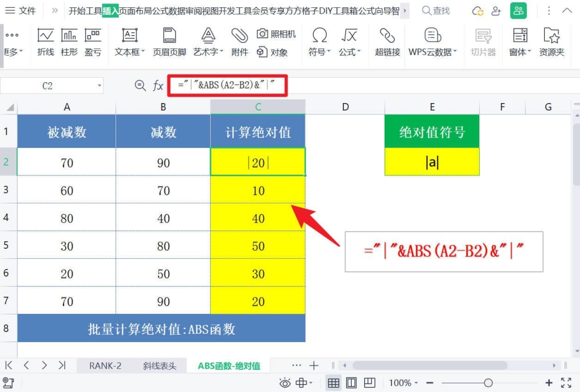Click the attachment (附件) paperclip icon
580x392 pixels.
[x=240, y=42]
